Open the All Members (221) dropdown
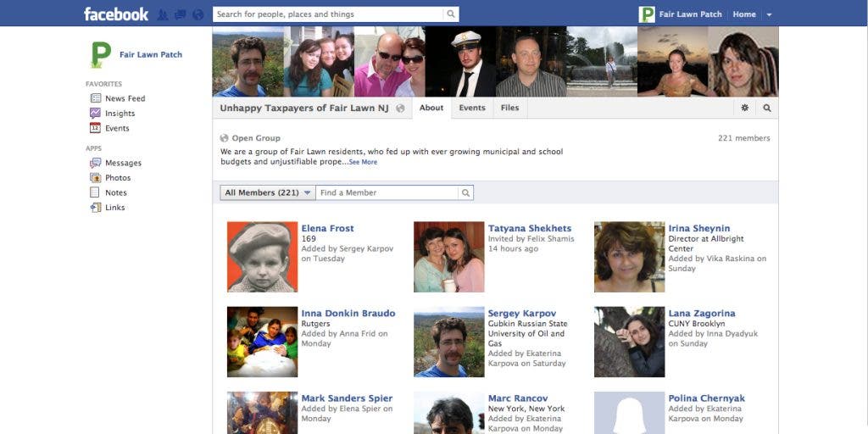The height and width of the screenshot is (434, 868). coord(268,192)
